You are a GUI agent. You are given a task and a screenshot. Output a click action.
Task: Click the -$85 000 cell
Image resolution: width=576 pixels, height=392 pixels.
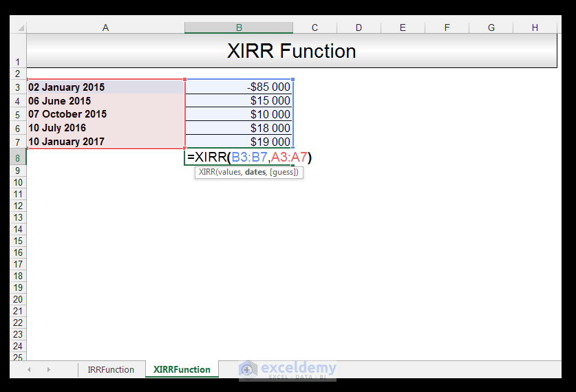239,87
